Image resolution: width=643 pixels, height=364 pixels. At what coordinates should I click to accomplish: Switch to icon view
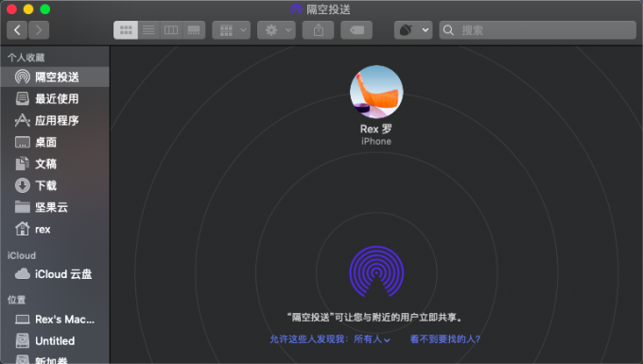126,30
